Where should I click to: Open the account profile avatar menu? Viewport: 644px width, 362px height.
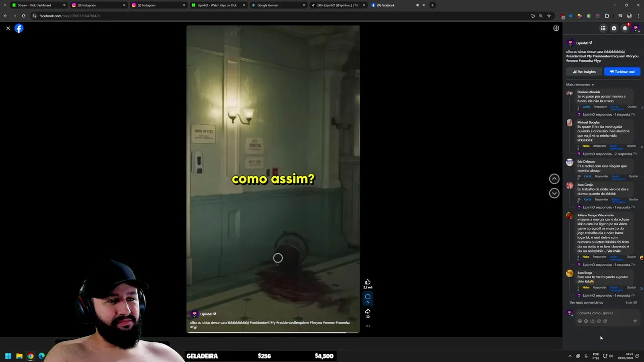click(636, 28)
